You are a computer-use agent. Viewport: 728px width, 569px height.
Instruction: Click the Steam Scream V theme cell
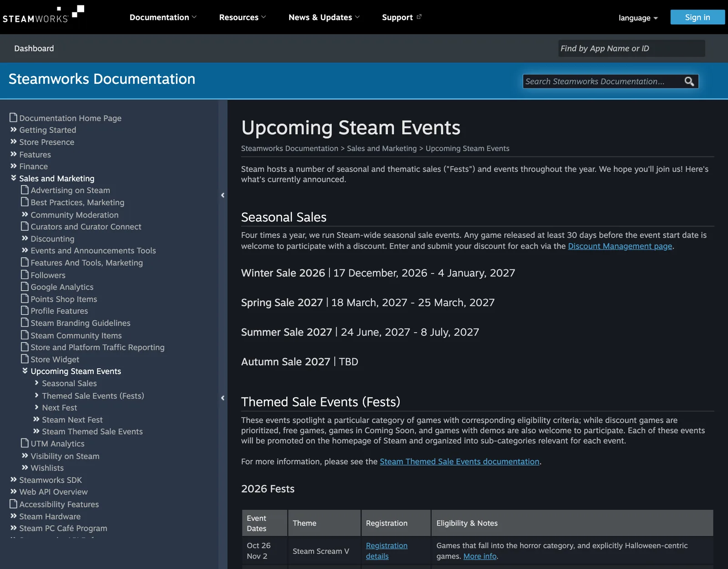click(x=324, y=551)
